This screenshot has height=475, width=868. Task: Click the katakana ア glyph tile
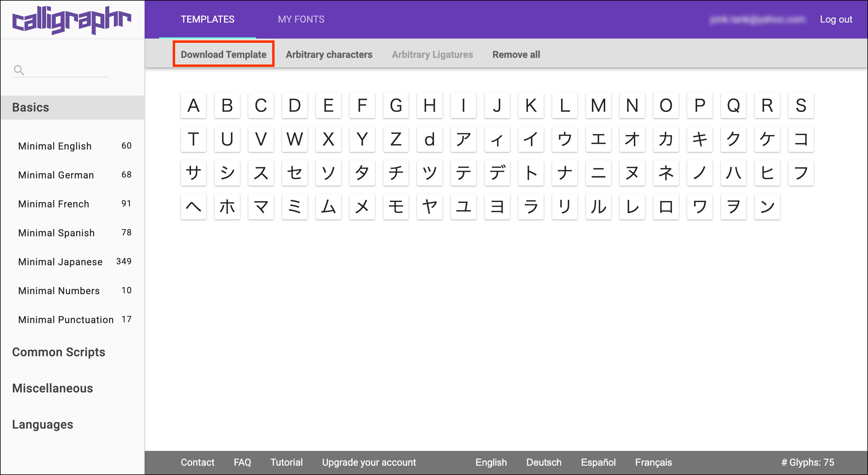point(463,139)
